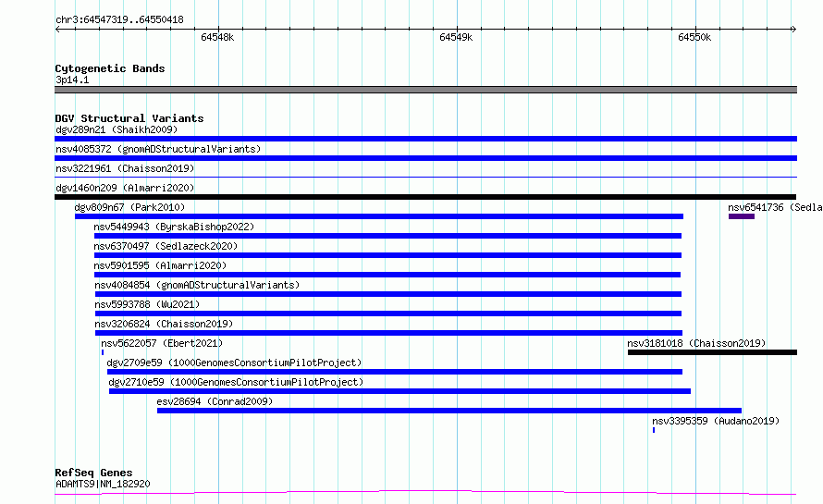This screenshot has width=823, height=504.
Task: Open nsv3221961 (Chaisson2019) variant
Action: point(125,168)
